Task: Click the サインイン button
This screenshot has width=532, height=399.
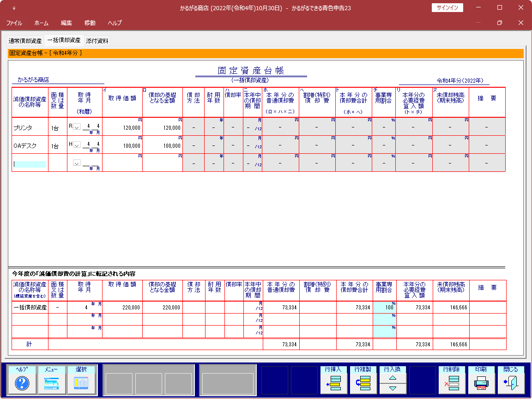Action: pyautogui.click(x=447, y=8)
